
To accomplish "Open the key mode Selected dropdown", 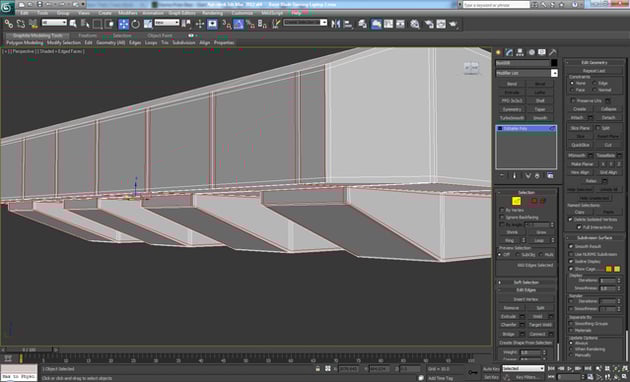I will pos(524,368).
